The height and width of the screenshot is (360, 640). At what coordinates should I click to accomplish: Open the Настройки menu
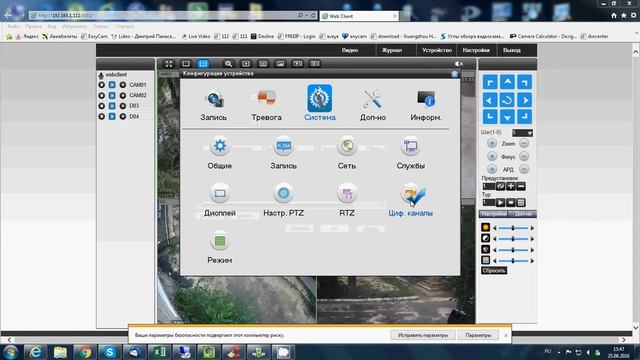[476, 50]
